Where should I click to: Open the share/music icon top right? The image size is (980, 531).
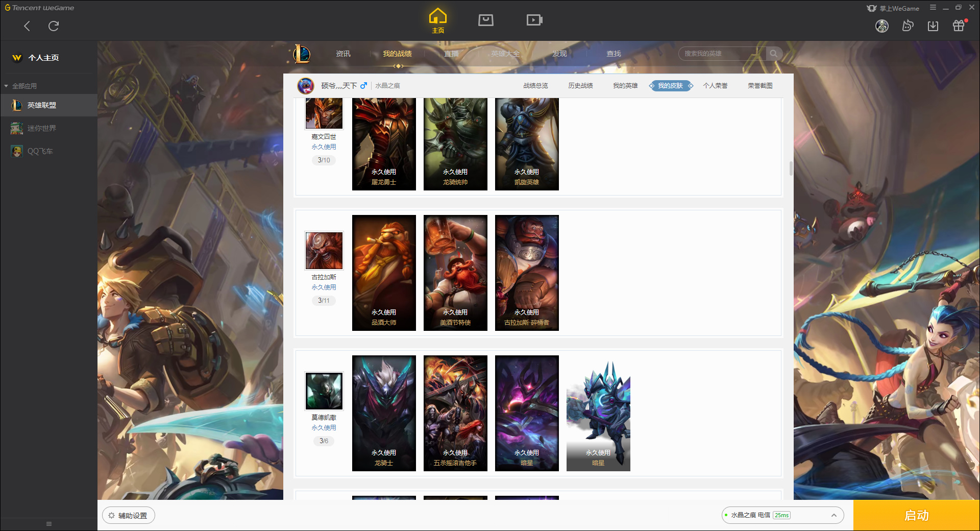click(908, 26)
